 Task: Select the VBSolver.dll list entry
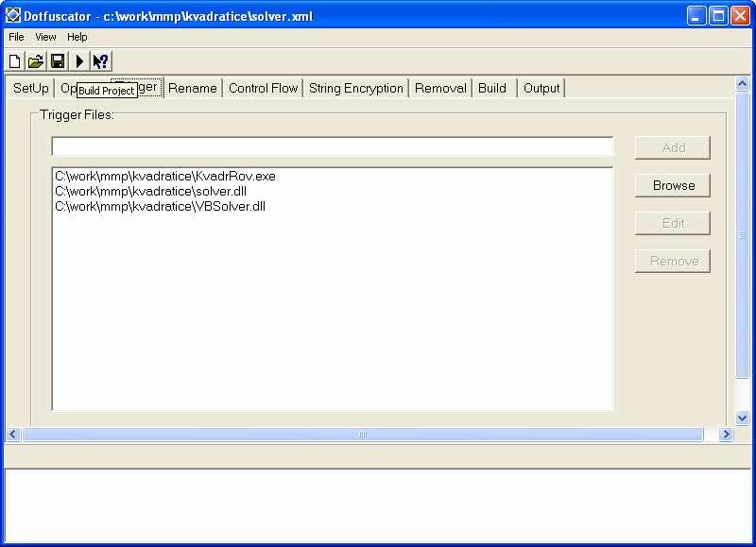click(160, 206)
